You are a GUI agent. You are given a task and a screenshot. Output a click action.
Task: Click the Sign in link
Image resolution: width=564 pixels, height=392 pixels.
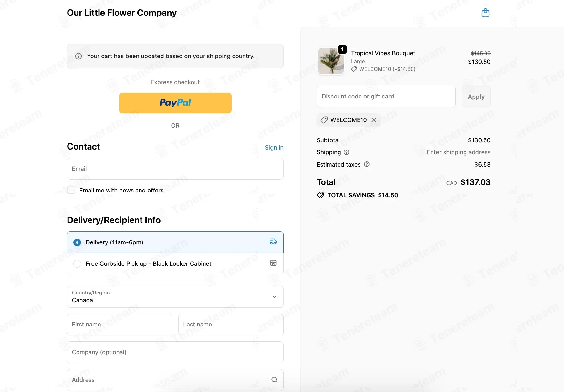[274, 148]
